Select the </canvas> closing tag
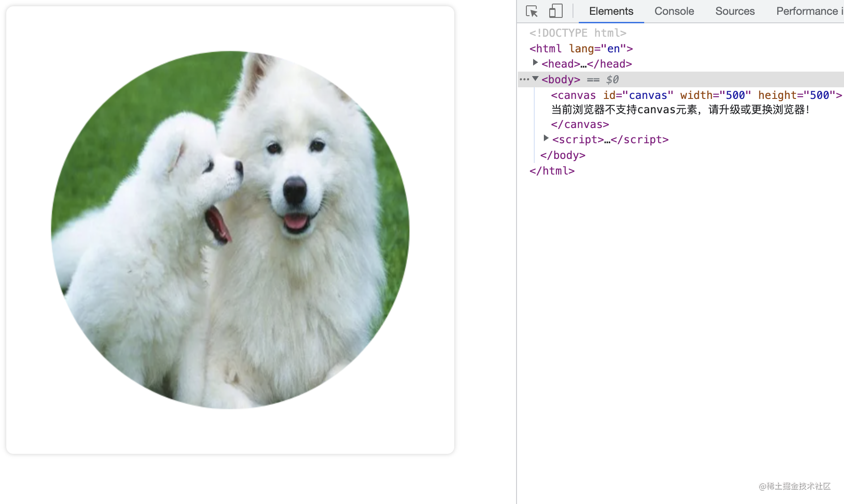 (580, 124)
